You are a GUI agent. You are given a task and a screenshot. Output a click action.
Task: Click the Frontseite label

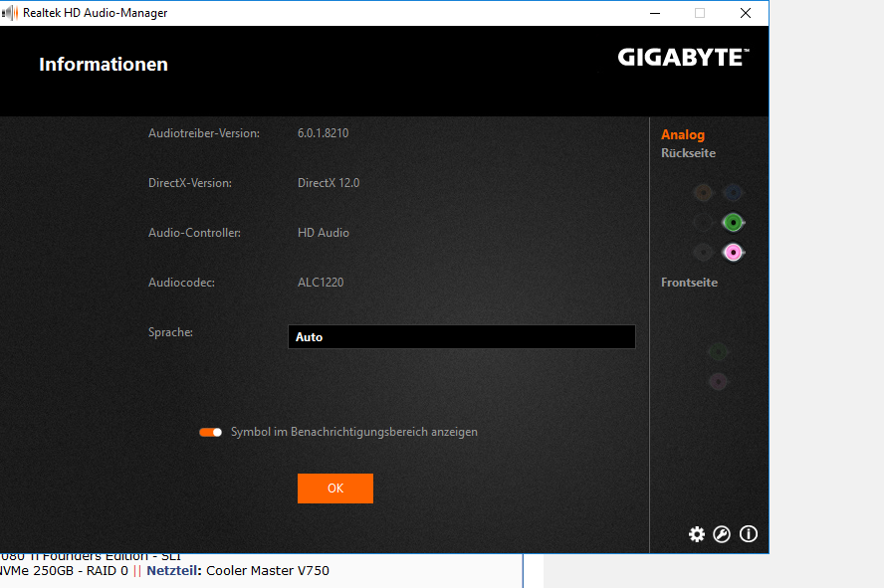click(689, 283)
